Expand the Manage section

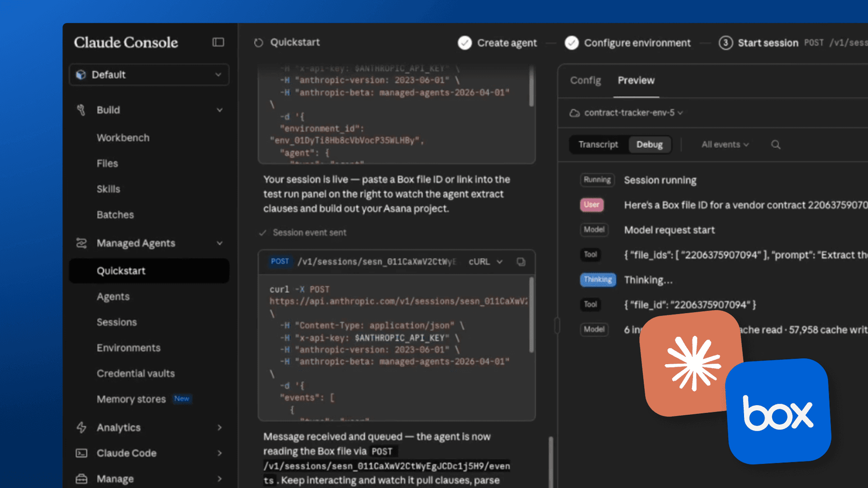219,479
